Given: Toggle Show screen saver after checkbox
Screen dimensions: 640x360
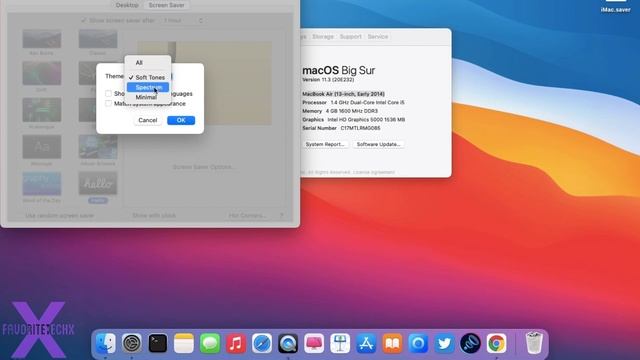Looking at the screenshot, I should (84, 20).
